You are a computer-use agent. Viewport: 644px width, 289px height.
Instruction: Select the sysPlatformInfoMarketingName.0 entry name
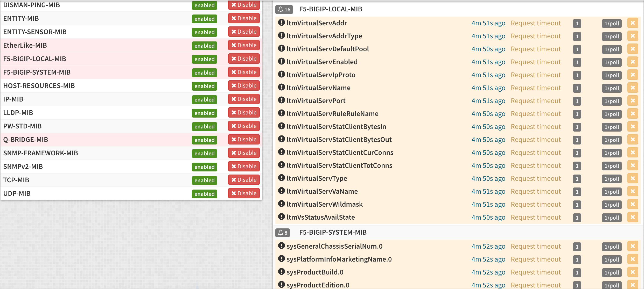coord(339,259)
